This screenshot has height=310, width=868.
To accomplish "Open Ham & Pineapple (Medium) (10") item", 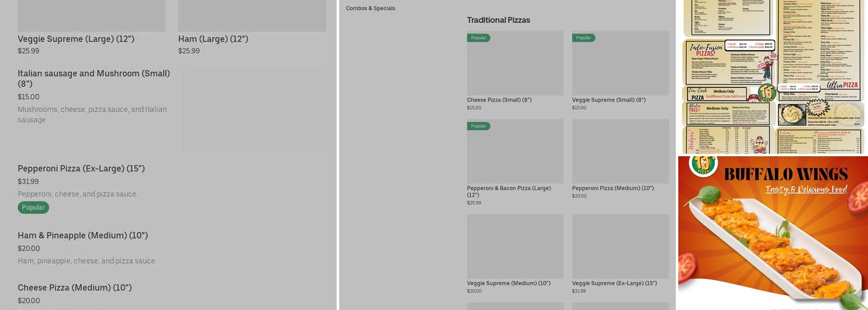I will [x=82, y=236].
